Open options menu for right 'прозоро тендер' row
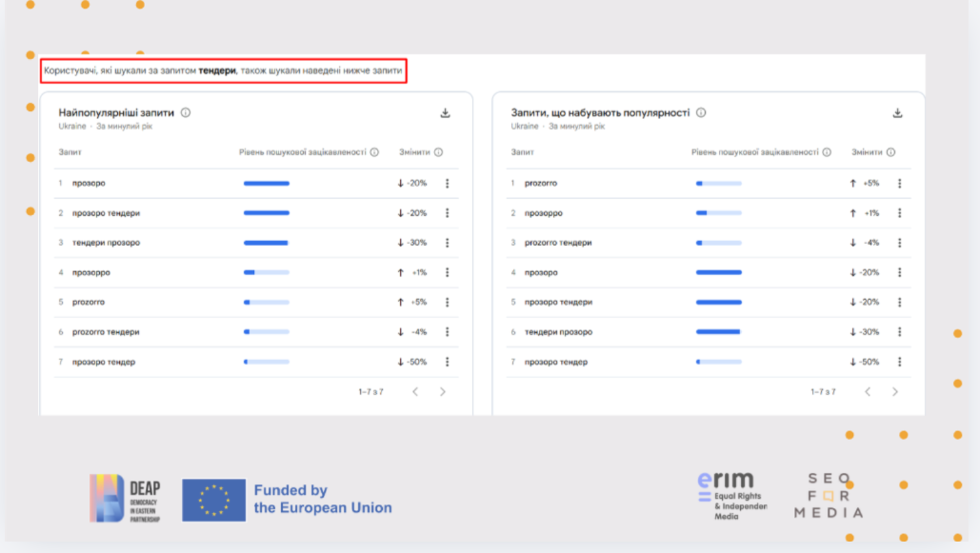 coord(899,362)
